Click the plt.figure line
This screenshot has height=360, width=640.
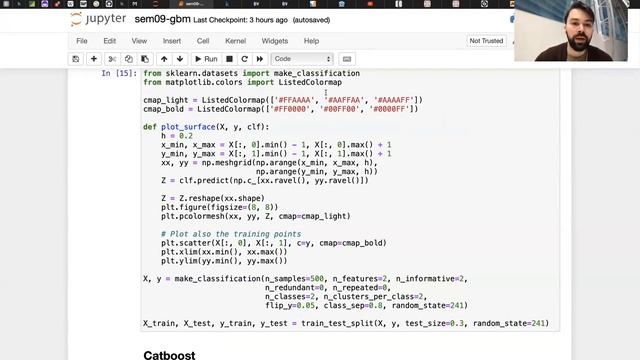tap(220, 207)
